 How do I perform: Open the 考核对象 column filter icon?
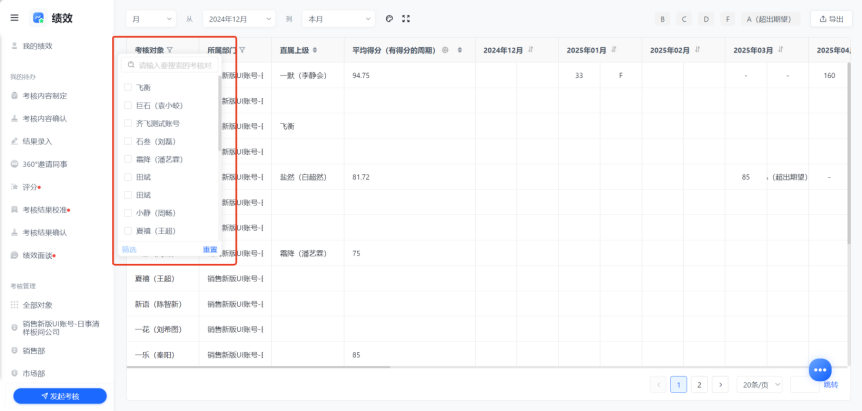pyautogui.click(x=170, y=50)
